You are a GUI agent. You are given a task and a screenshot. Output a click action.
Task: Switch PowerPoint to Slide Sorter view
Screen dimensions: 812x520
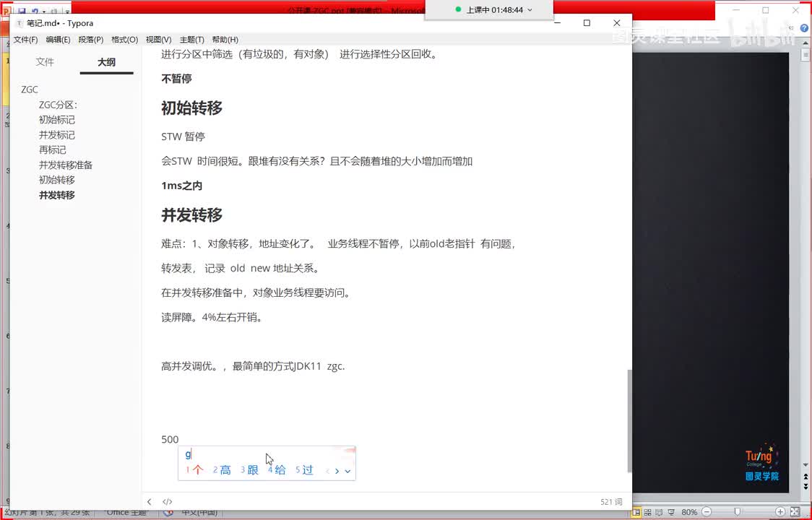[x=648, y=512]
